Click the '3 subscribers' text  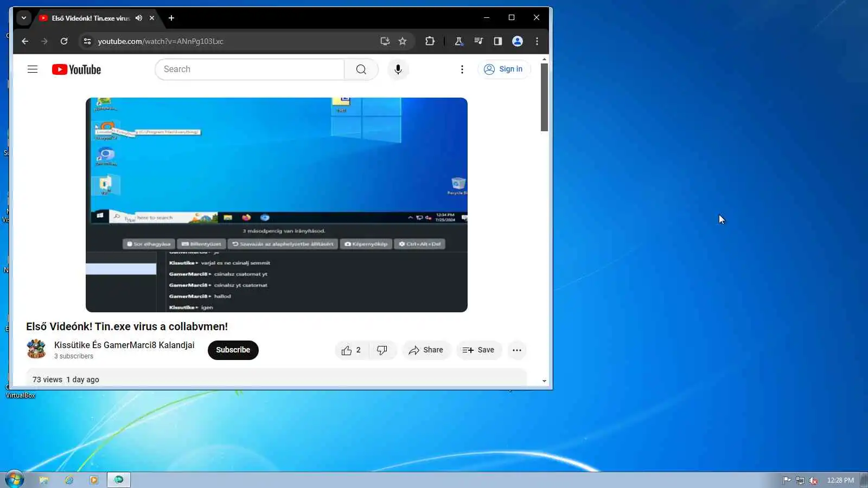[x=74, y=356]
